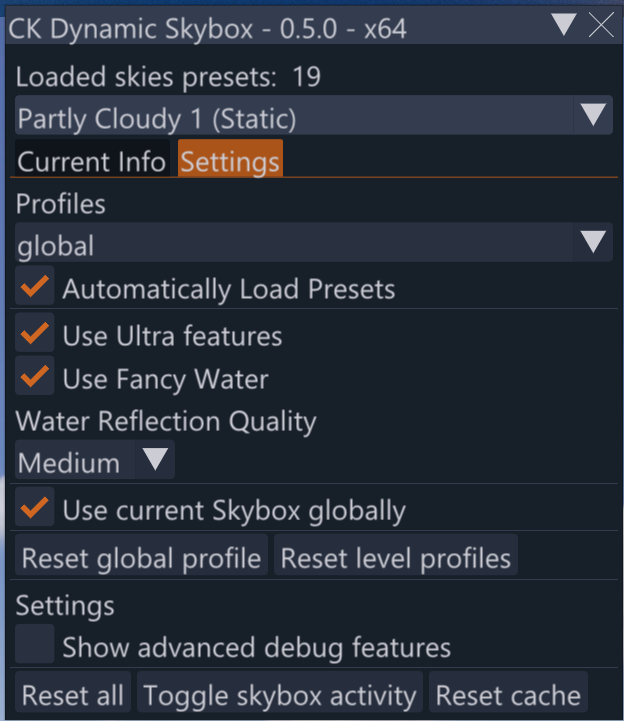
Task: Collapse the CK Dynamic Skybox window triangle
Action: point(565,24)
